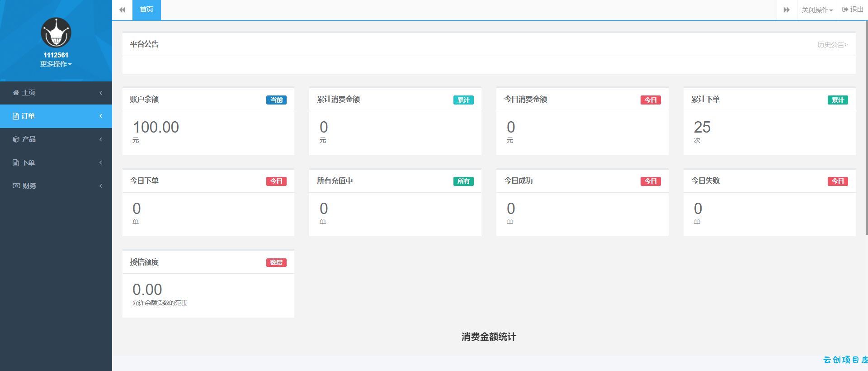The height and width of the screenshot is (371, 868).
Task: Click the document icon beside 订单
Action: coord(15,116)
